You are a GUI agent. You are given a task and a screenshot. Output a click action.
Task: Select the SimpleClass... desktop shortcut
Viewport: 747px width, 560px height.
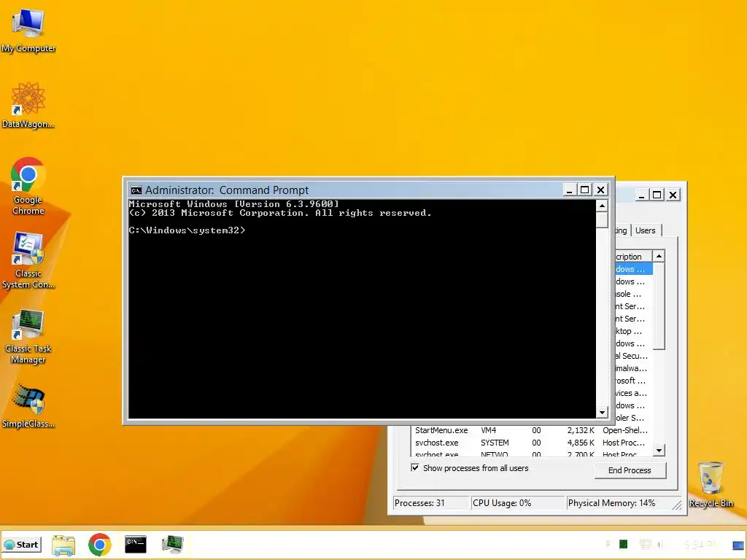28,406
